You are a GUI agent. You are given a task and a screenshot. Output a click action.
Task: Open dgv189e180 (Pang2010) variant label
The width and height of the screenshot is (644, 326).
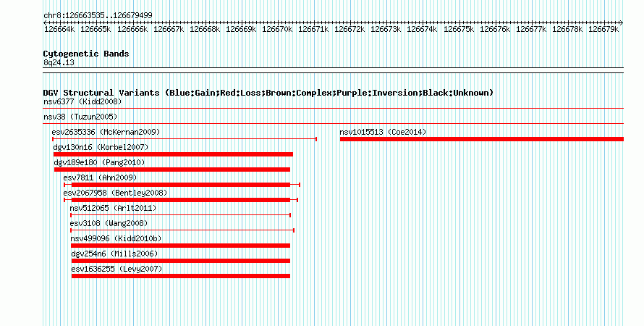tap(99, 162)
